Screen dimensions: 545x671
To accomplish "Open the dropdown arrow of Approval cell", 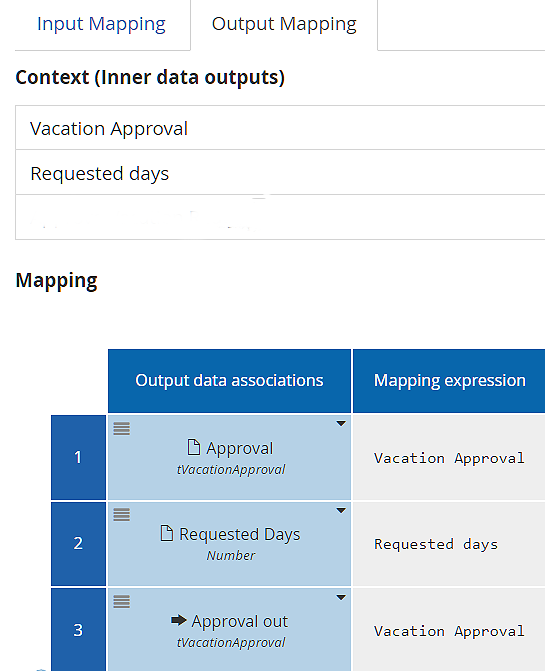I will point(341,424).
